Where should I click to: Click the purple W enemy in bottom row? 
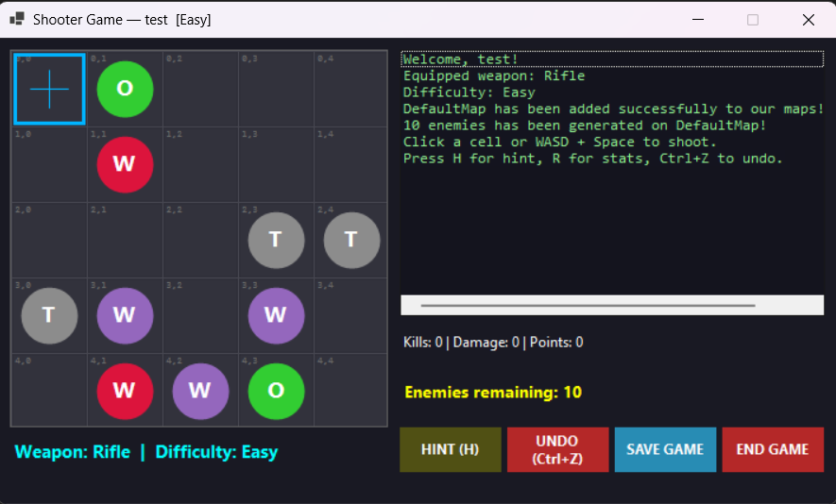tap(200, 391)
